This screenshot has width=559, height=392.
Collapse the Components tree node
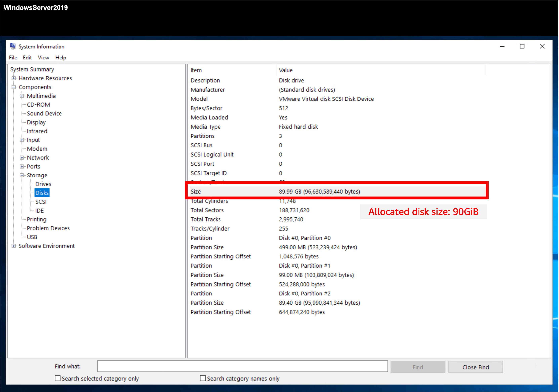[14, 87]
